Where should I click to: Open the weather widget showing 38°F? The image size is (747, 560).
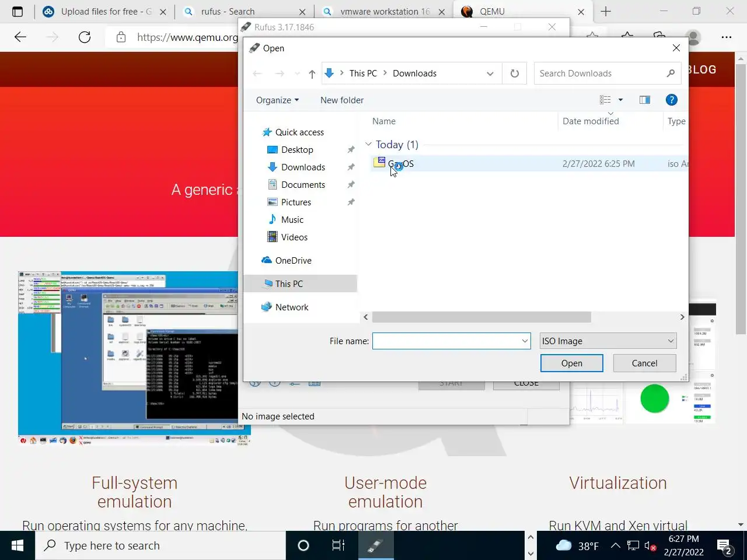pos(577,546)
